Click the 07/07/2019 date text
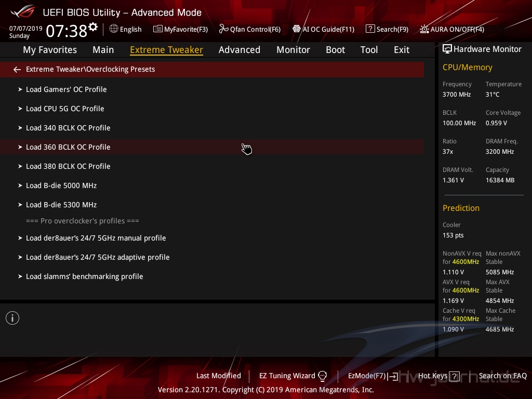 coord(26,29)
